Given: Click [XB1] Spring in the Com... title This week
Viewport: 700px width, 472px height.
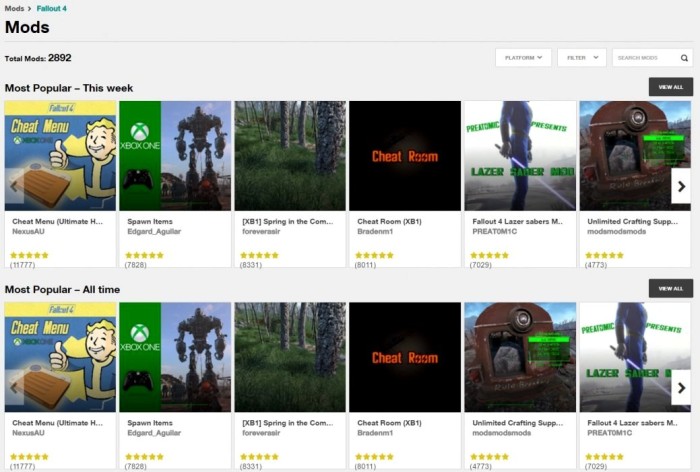Looking at the screenshot, I should pos(288,221).
